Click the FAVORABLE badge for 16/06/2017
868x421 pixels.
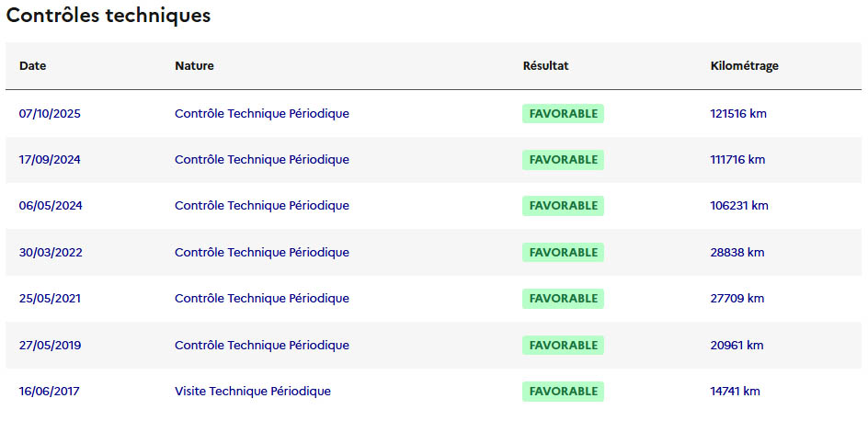pos(563,392)
